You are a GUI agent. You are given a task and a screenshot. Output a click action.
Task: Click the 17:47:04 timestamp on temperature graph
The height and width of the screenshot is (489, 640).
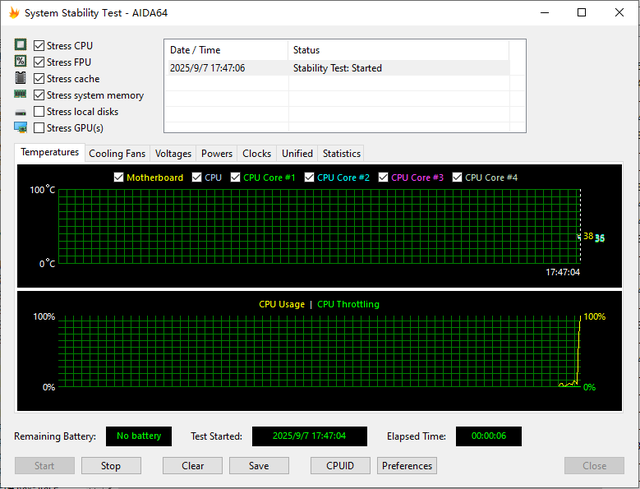point(563,272)
